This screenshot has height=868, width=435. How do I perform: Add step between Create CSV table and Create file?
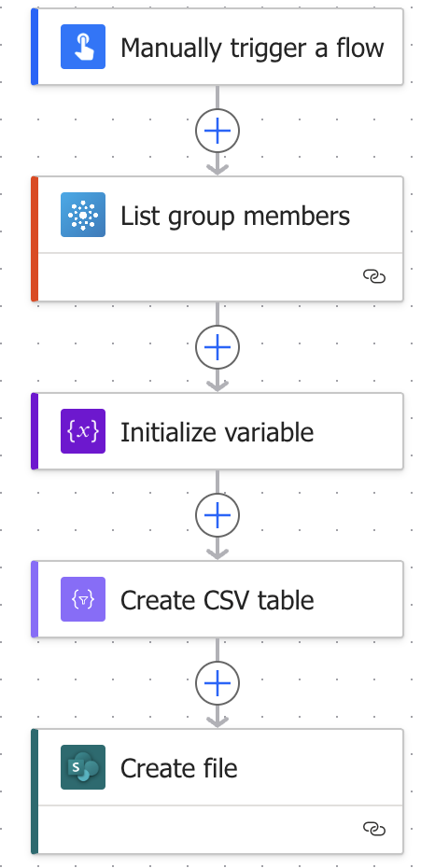(x=217, y=683)
